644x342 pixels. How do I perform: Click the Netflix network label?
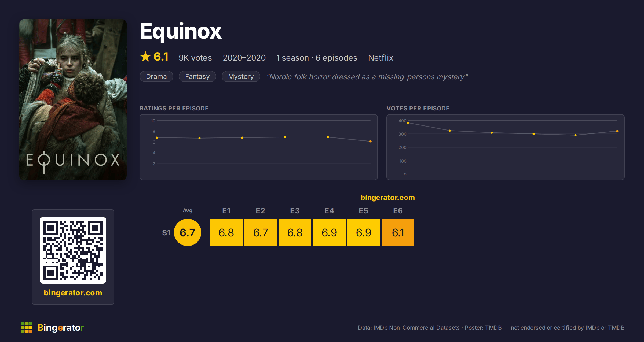(381, 58)
